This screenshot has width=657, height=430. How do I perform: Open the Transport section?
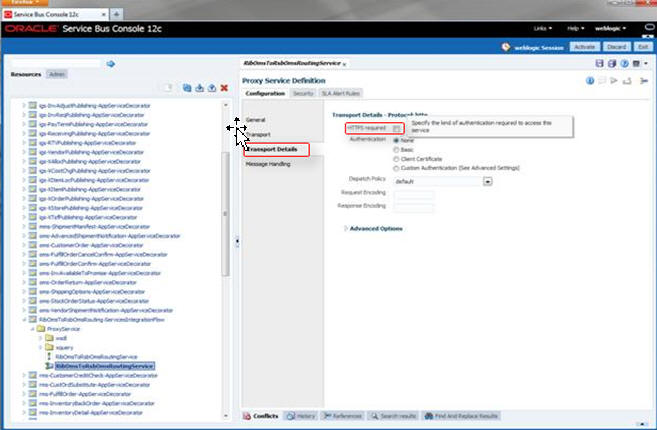[259, 135]
